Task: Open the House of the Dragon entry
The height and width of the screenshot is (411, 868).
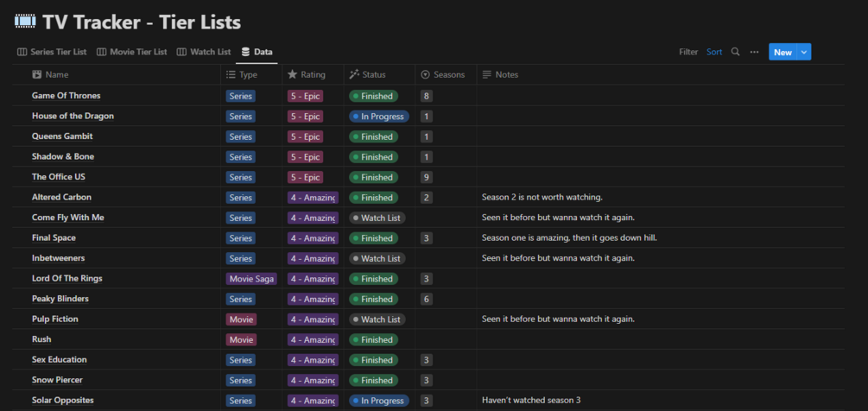Action: click(x=73, y=117)
